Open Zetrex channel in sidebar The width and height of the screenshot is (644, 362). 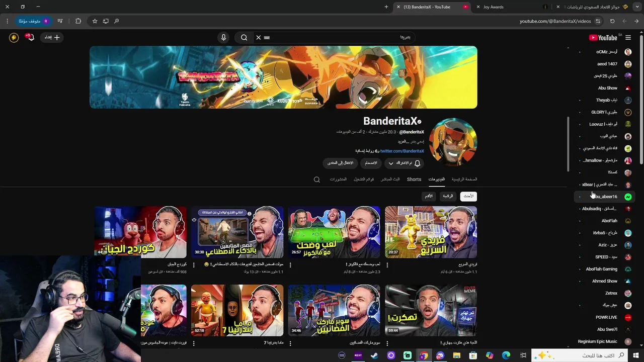point(605,293)
